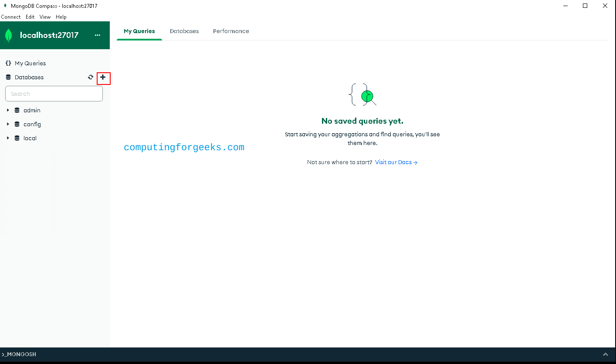
Task: Refresh the databases list
Action: (x=90, y=77)
